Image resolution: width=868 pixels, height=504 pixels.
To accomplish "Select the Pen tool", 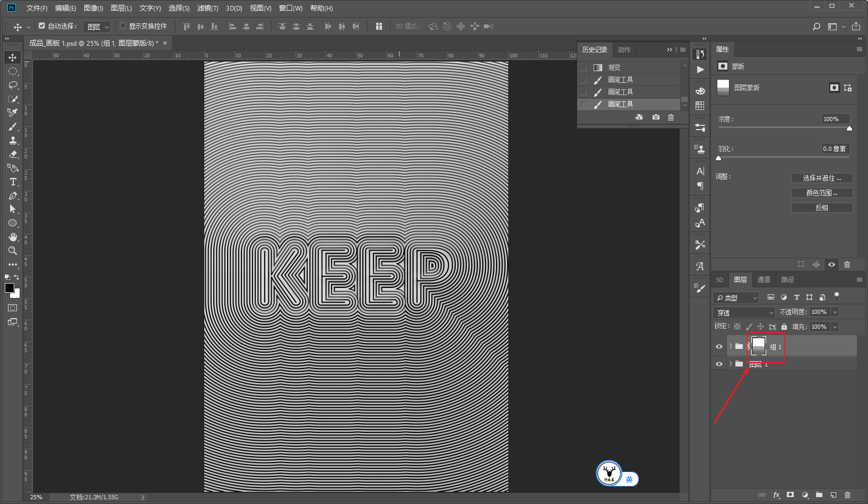I will 13,195.
